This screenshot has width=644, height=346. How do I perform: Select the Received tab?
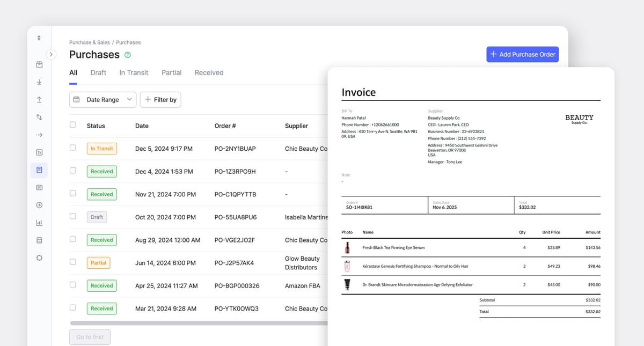tap(209, 72)
